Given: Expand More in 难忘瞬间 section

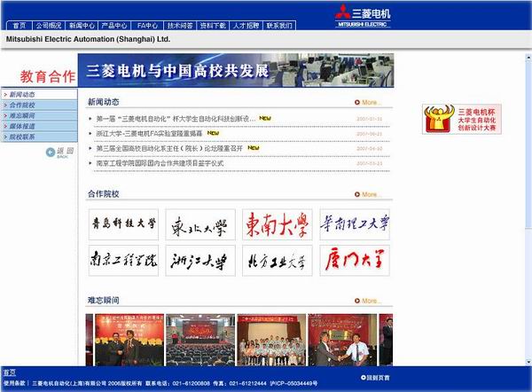Looking at the screenshot, I should pos(367,301).
